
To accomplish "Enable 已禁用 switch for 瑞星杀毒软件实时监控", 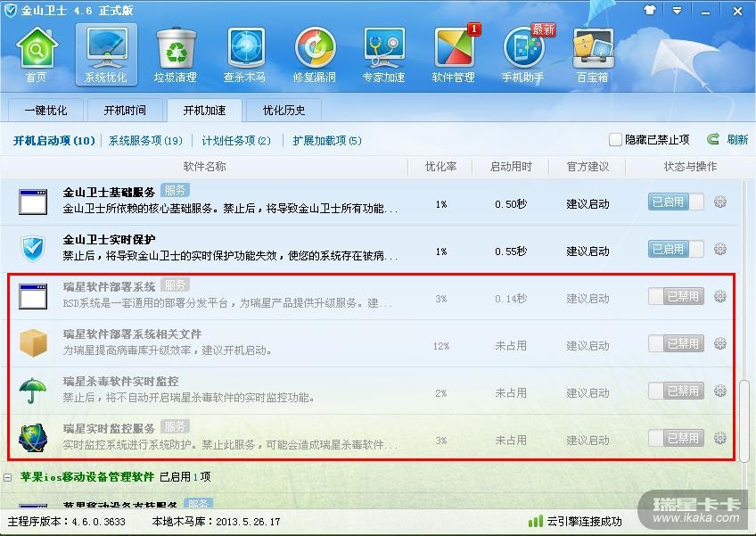I will 676,391.
